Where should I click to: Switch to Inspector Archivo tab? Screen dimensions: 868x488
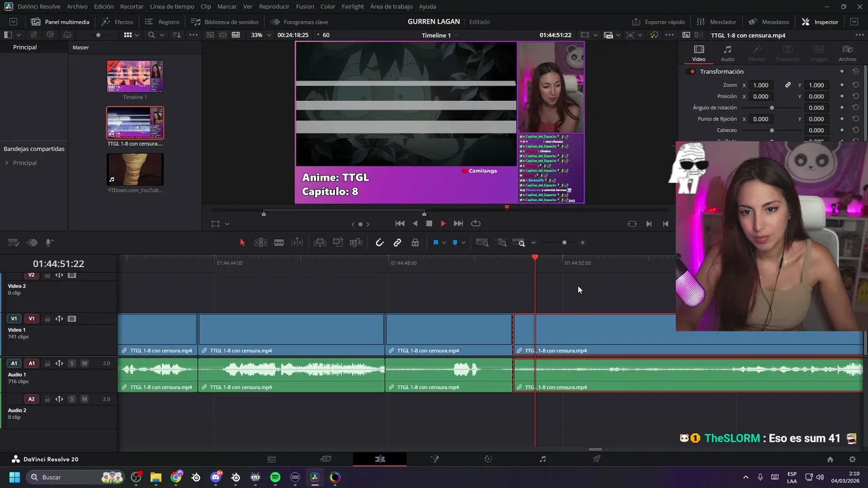tap(848, 54)
